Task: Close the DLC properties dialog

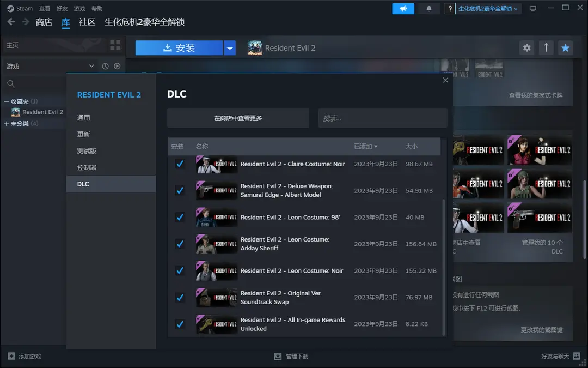Action: [445, 80]
